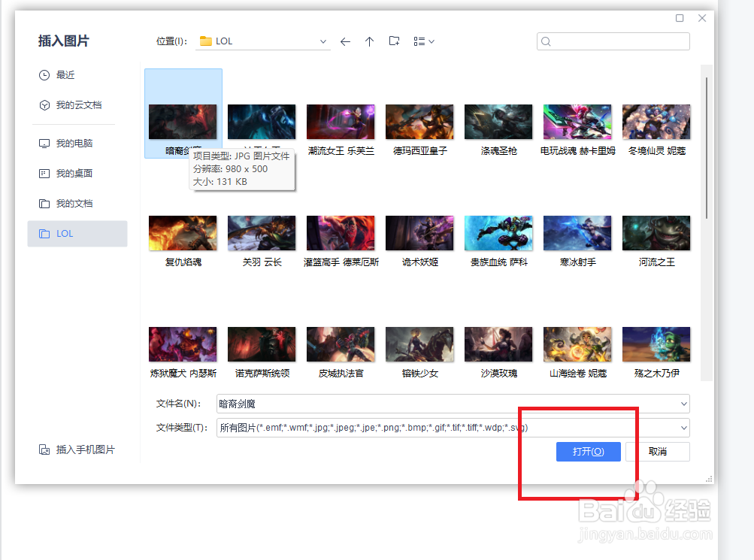Select the 殇之木乃伊 image
The width and height of the screenshot is (754, 560).
(x=656, y=344)
